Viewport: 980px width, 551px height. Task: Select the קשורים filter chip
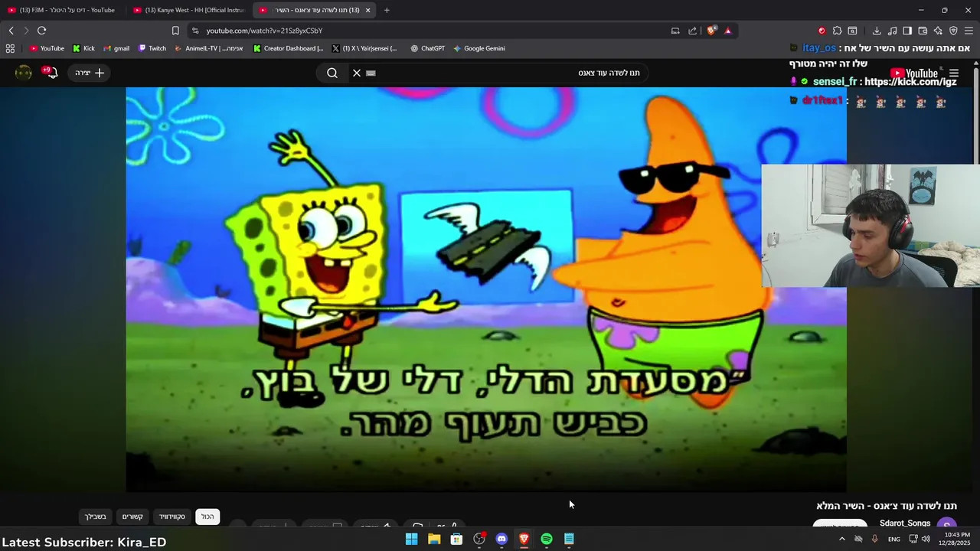132,517
